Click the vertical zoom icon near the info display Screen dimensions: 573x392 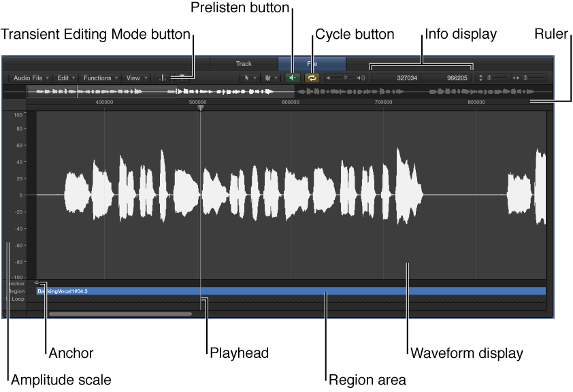pyautogui.click(x=481, y=77)
